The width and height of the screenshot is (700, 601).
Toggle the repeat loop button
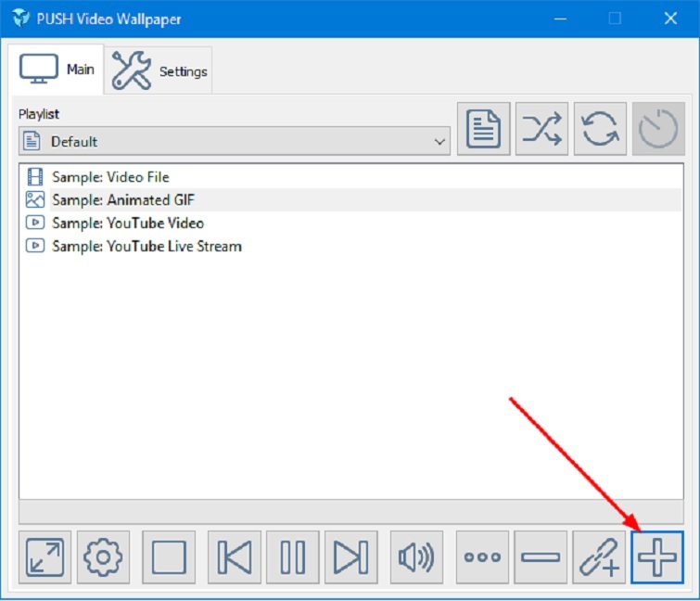coord(600,129)
